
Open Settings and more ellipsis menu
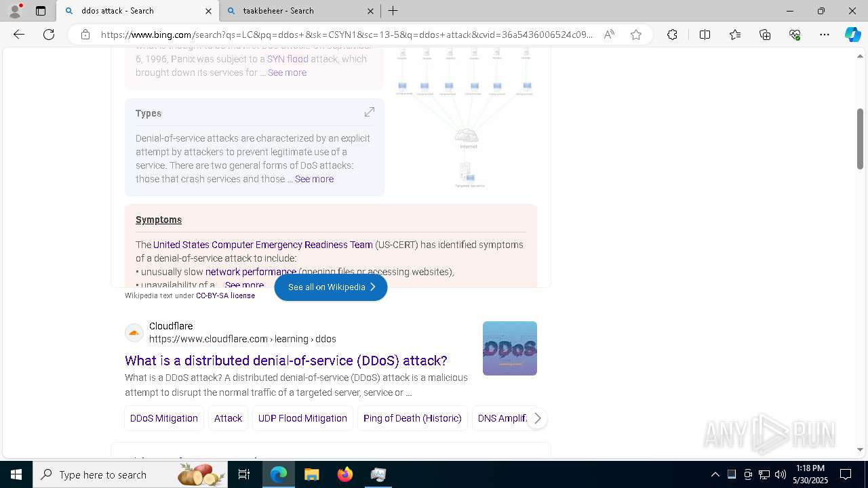click(825, 35)
